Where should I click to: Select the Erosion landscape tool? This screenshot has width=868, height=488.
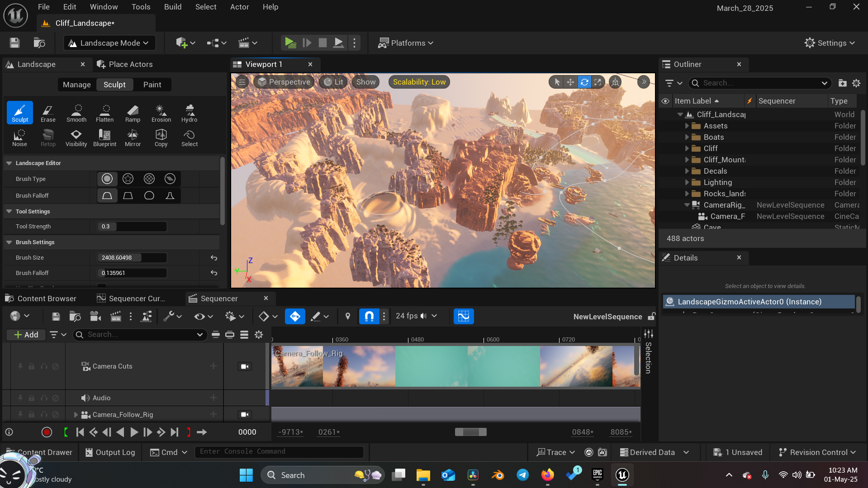[x=161, y=113]
